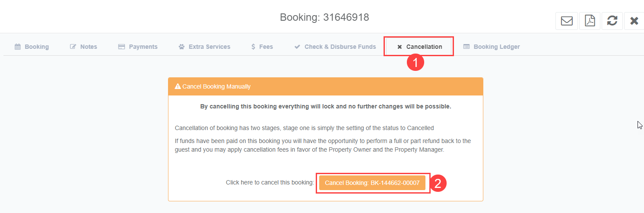Click the warning triangle in orange header
644x213 pixels.
point(178,86)
